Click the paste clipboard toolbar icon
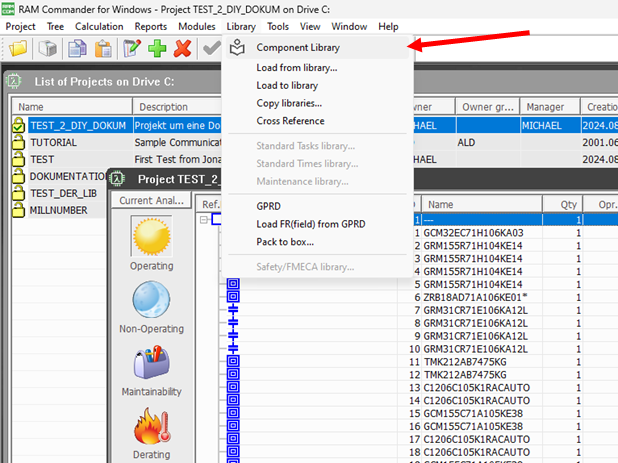 [x=103, y=49]
